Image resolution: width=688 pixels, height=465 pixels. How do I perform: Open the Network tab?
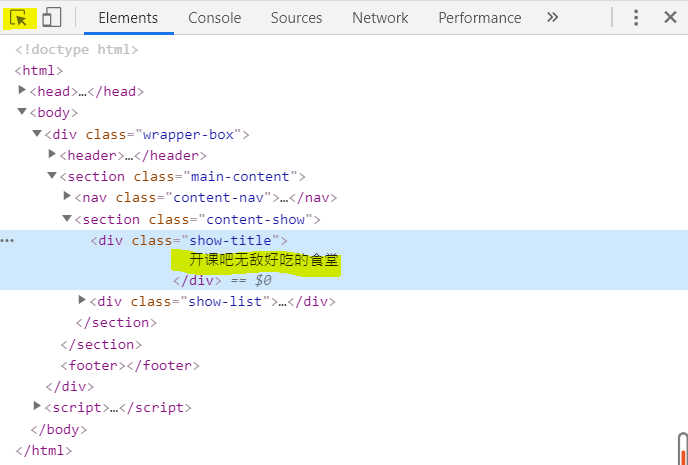[380, 18]
